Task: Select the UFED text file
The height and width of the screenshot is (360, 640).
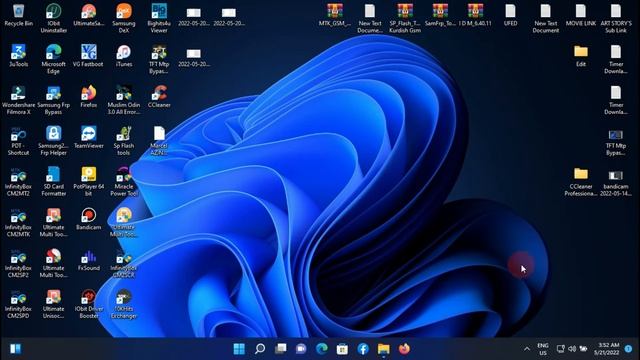Action: (510, 15)
